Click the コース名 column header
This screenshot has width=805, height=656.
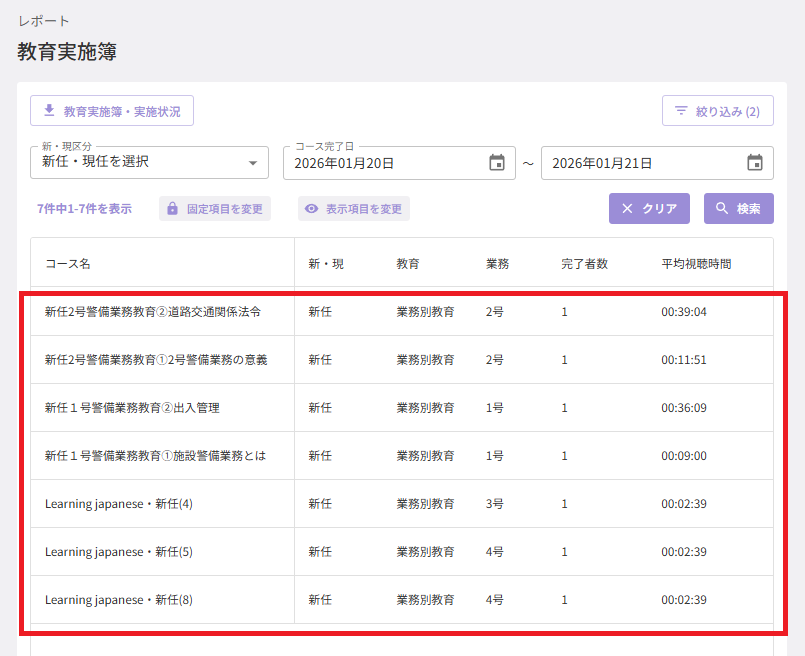coord(68,264)
